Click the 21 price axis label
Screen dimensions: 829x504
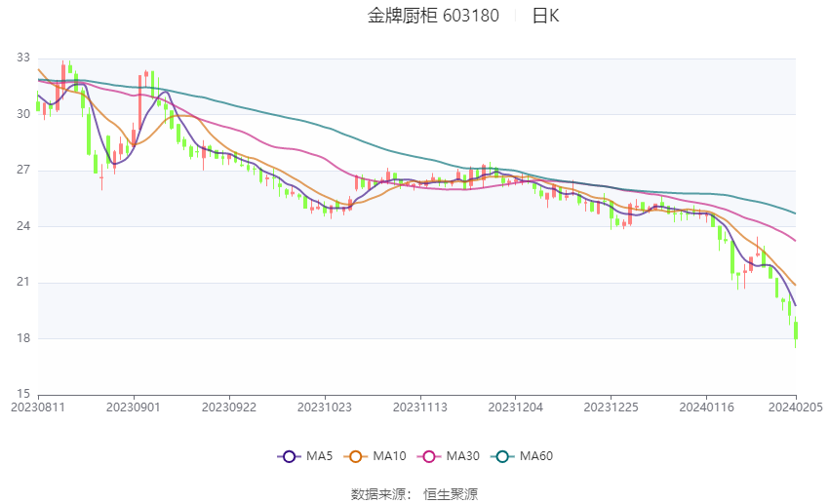(x=23, y=282)
